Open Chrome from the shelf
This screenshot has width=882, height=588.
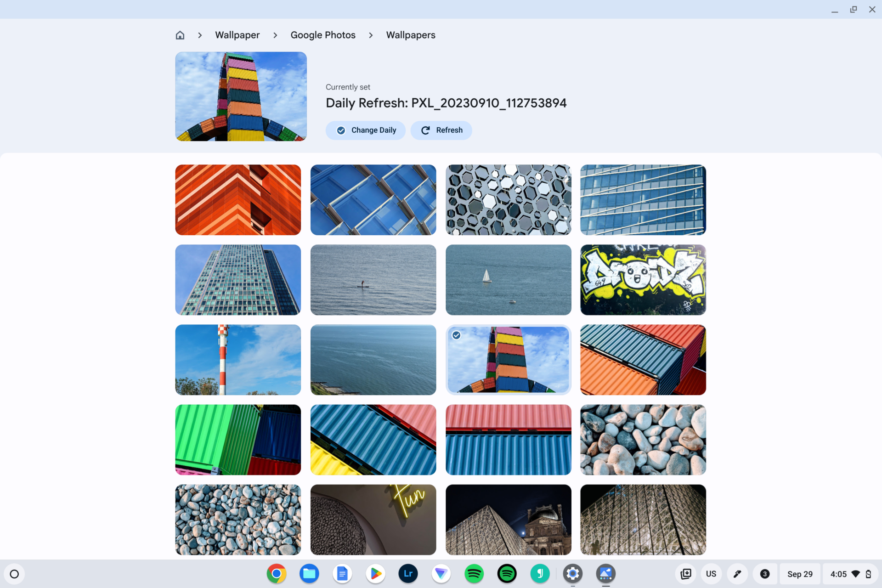coord(277,574)
